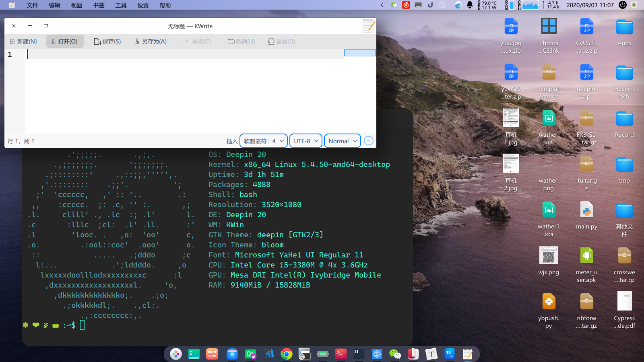Open the launcher icon in the dock
Screen dimensions: 644x362
coord(176,354)
